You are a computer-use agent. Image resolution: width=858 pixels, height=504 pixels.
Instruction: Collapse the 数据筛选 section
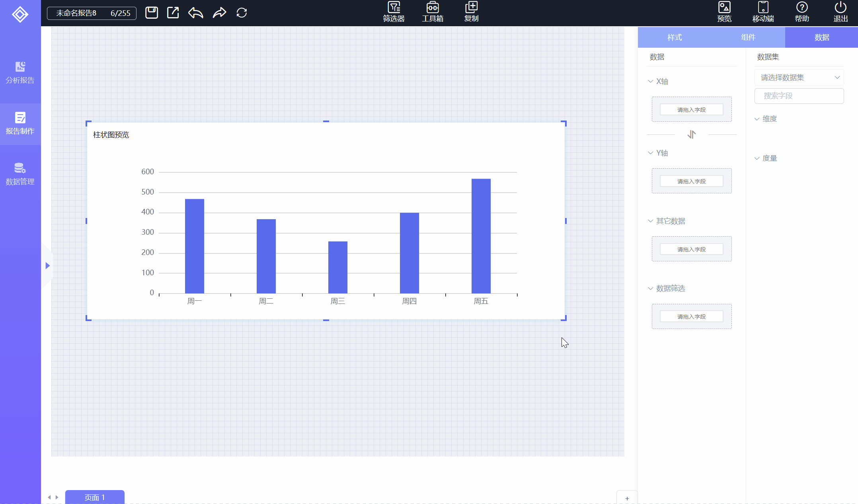pyautogui.click(x=650, y=288)
